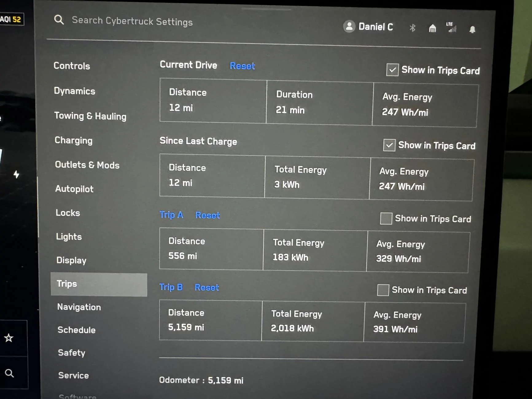Click the Odometer : 5,159 mi reading
This screenshot has width=532, height=399.
tap(201, 380)
